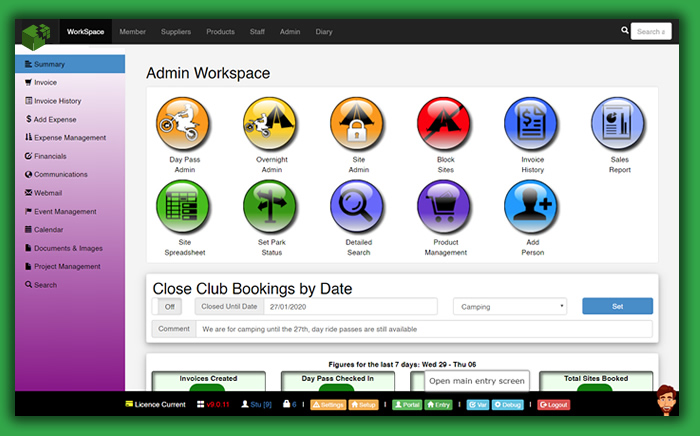Toggle the Off switch for club bookings

167,307
